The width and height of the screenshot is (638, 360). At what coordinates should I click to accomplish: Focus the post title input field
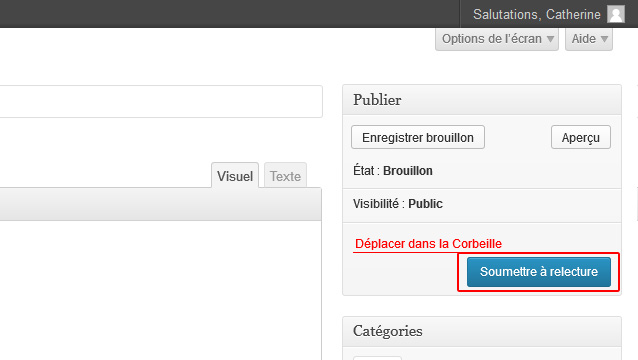point(161,101)
